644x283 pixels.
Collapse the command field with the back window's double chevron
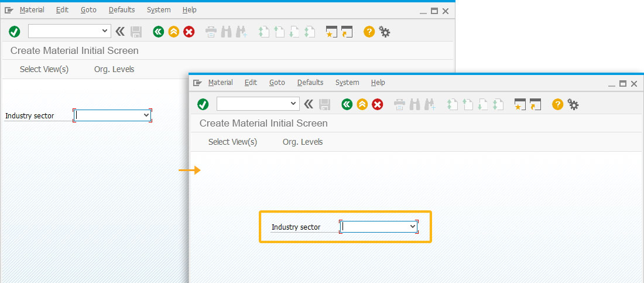[120, 31]
